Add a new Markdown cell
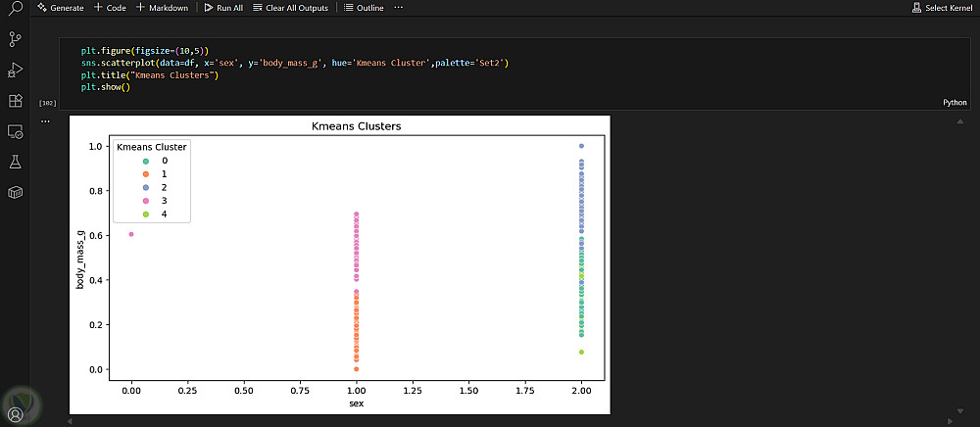The image size is (980, 427). click(162, 7)
